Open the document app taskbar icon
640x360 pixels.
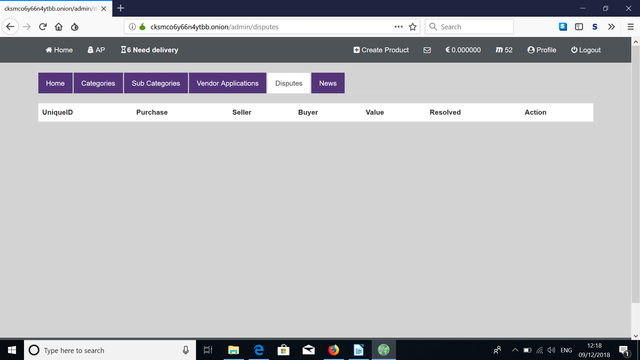click(x=358, y=350)
